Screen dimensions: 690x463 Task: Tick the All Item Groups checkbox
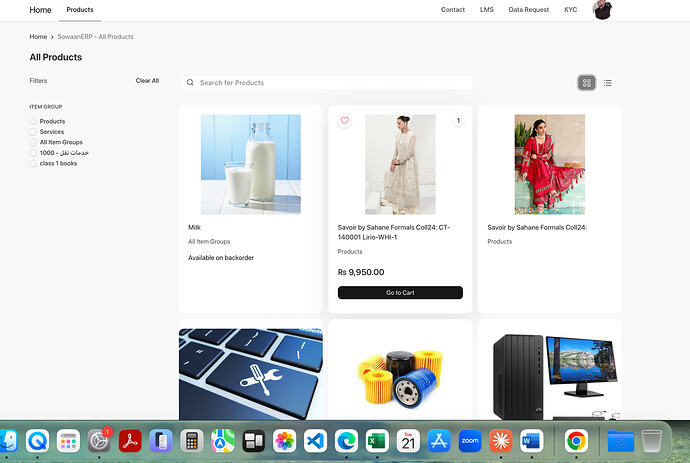pyautogui.click(x=33, y=142)
